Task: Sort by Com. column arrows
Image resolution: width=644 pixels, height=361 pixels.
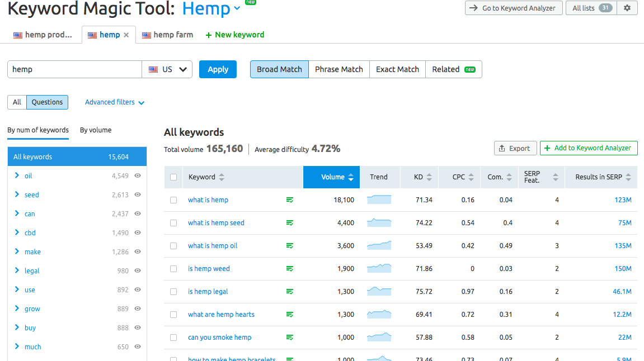Action: (x=509, y=177)
